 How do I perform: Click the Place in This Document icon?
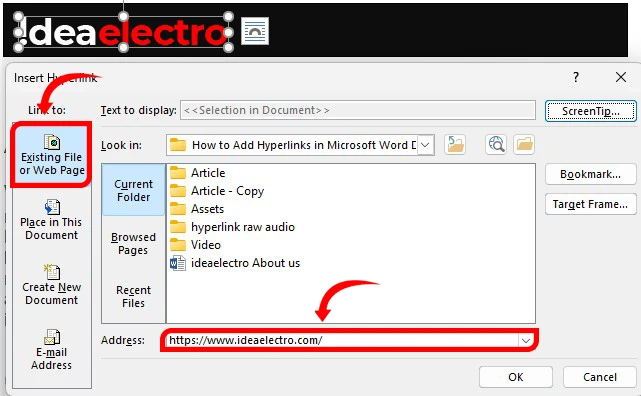coord(52,207)
